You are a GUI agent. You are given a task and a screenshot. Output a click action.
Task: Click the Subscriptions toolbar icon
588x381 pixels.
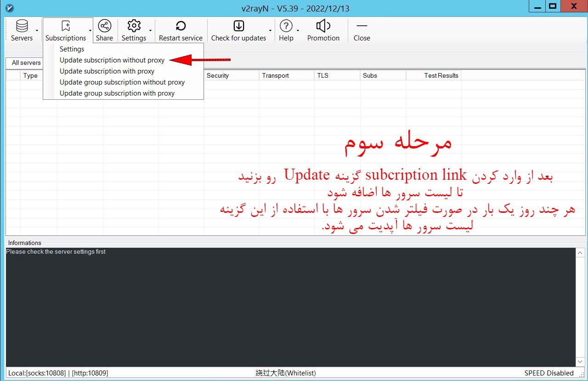[x=66, y=26]
